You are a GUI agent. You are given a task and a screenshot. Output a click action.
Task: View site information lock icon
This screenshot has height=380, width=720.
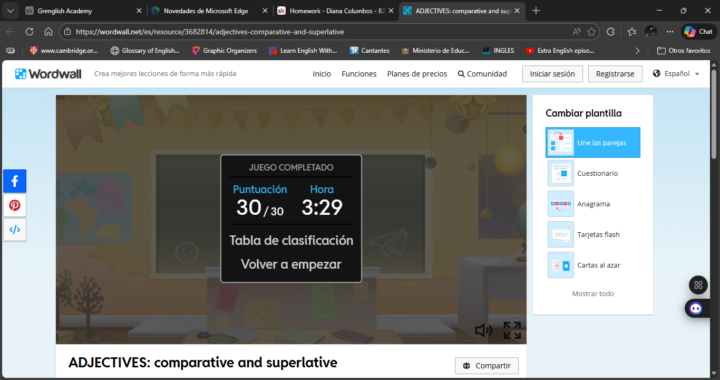click(68, 32)
